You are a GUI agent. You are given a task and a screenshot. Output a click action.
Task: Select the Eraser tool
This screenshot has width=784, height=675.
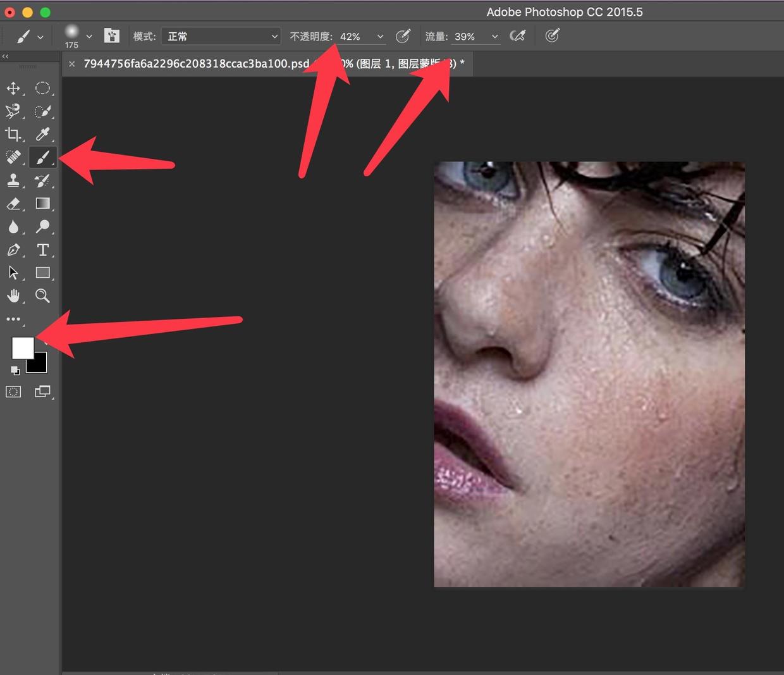[13, 204]
